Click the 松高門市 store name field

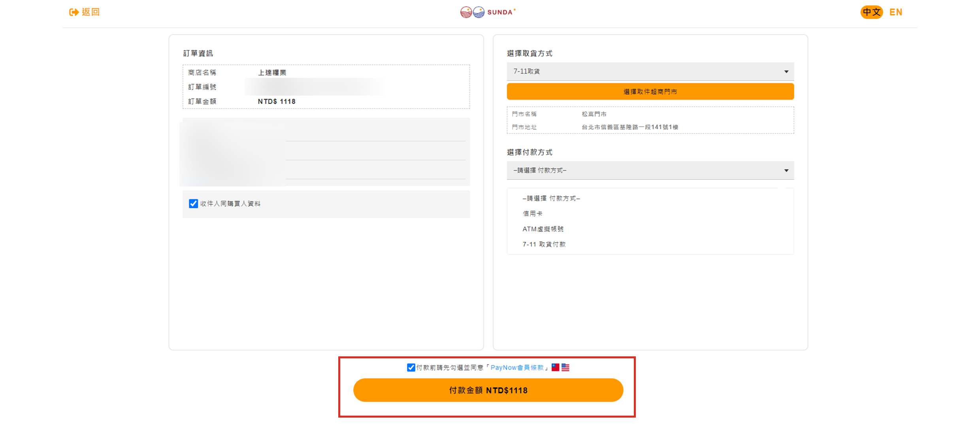click(x=594, y=114)
